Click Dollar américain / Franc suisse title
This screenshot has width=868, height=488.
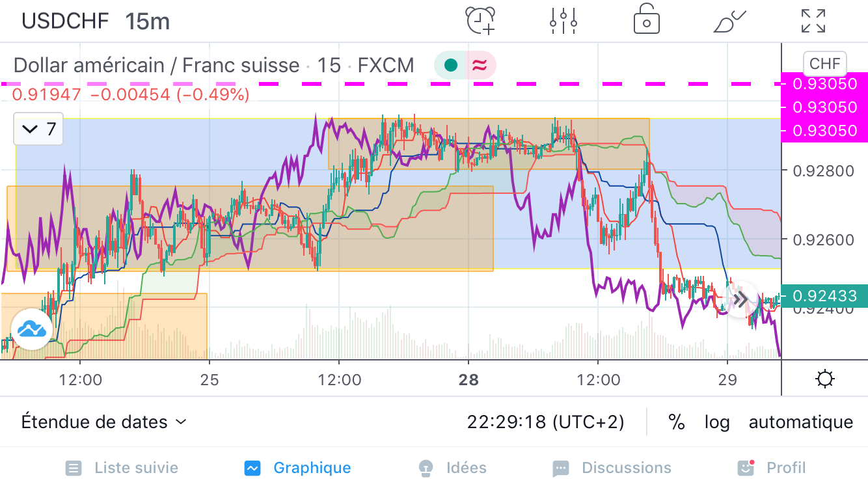coord(156,65)
